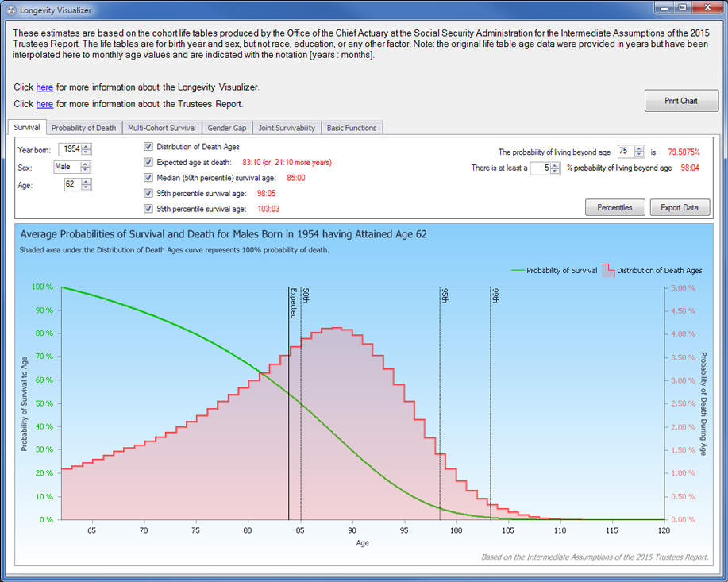728x582 pixels.
Task: Select the Gender Gap tab
Action: pos(227,128)
